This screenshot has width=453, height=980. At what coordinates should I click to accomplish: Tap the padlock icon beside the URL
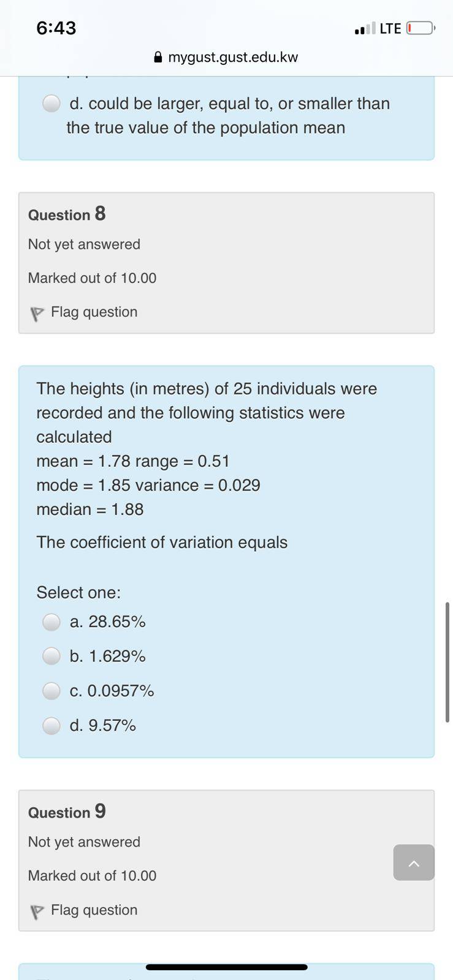158,57
